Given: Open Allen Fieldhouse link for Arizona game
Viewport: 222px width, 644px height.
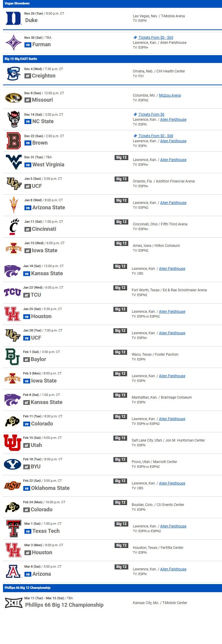Looking at the screenshot, I should (x=173, y=569).
